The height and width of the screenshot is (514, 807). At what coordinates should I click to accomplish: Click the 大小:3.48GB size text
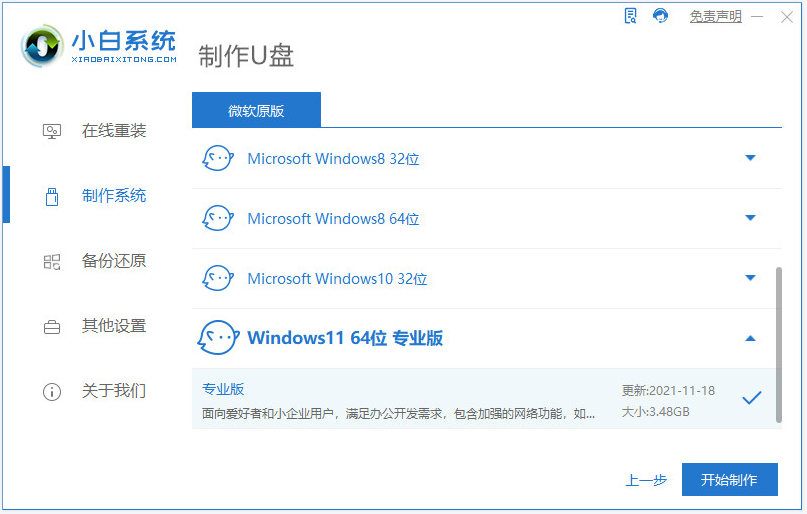[x=655, y=412]
